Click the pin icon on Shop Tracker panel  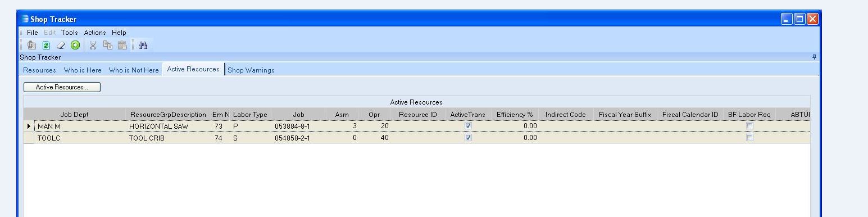coord(814,57)
